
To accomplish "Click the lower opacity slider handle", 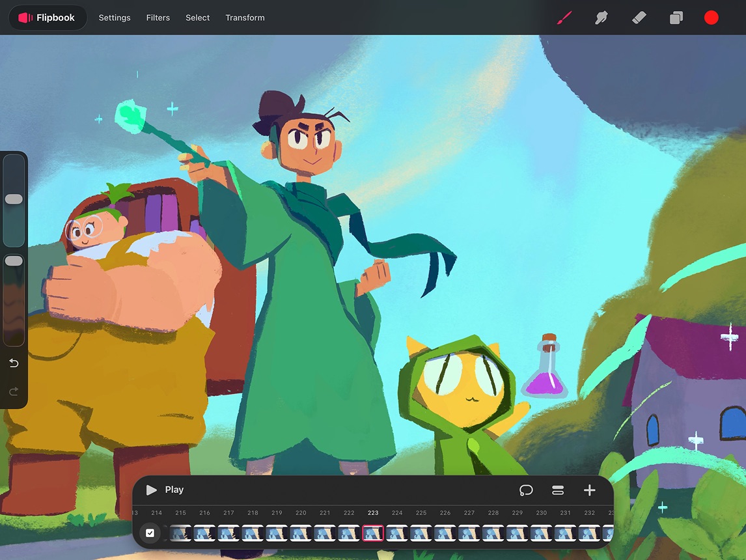I will 14,261.
